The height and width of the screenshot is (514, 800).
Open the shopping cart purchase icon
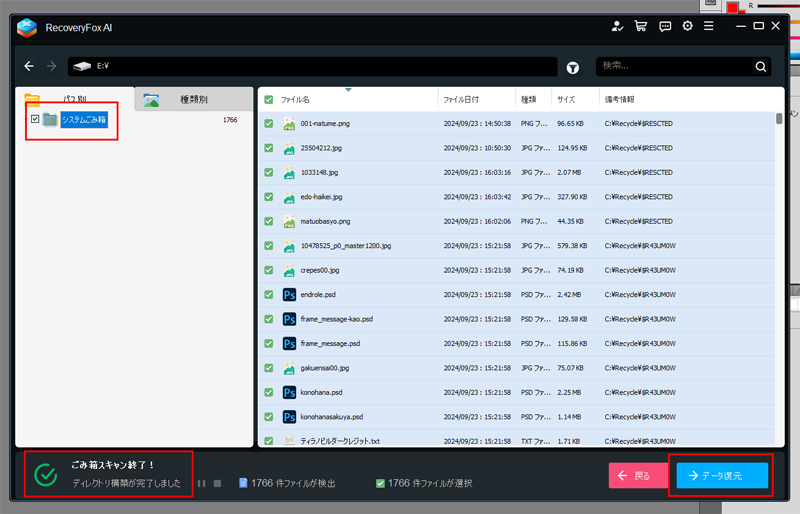[641, 26]
